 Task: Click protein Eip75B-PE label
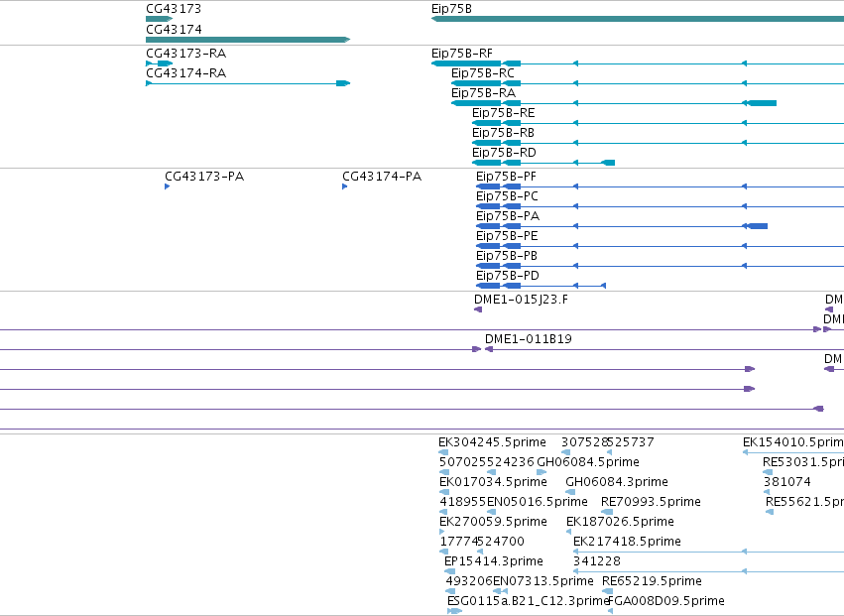(507, 236)
